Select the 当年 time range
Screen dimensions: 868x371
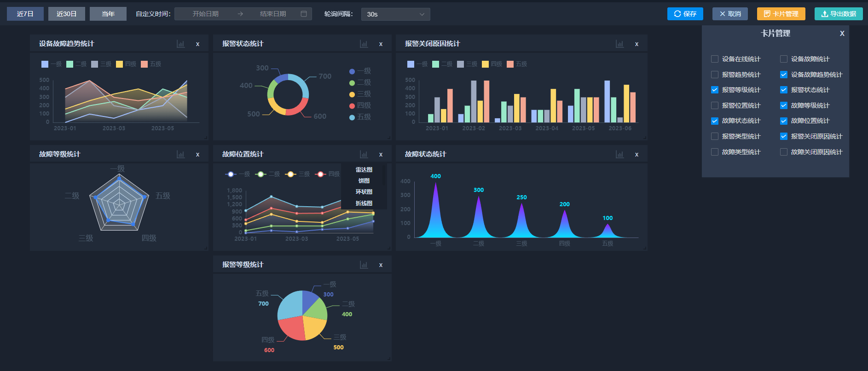point(108,14)
